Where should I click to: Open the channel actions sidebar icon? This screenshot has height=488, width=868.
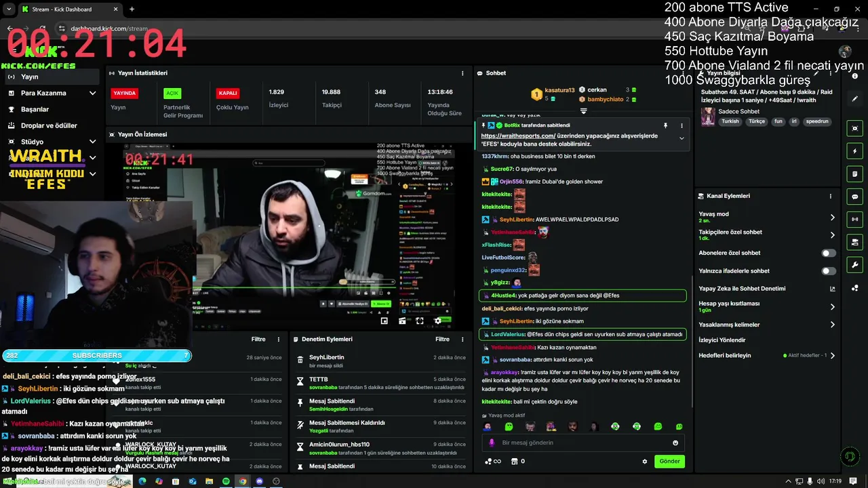(x=854, y=242)
